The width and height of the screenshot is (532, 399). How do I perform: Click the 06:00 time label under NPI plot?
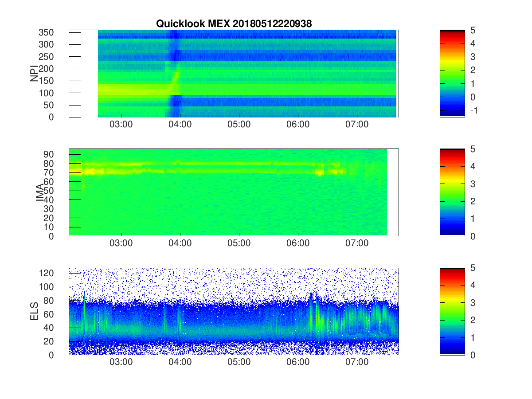coord(298,125)
